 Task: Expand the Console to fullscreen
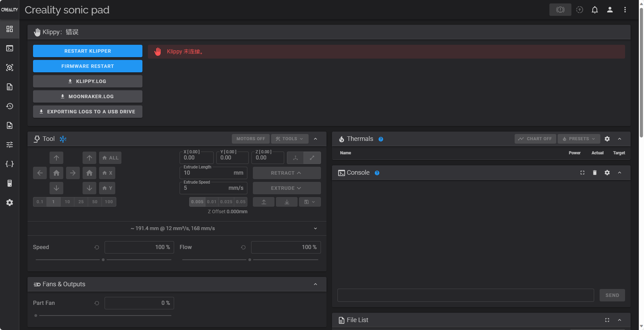point(582,173)
